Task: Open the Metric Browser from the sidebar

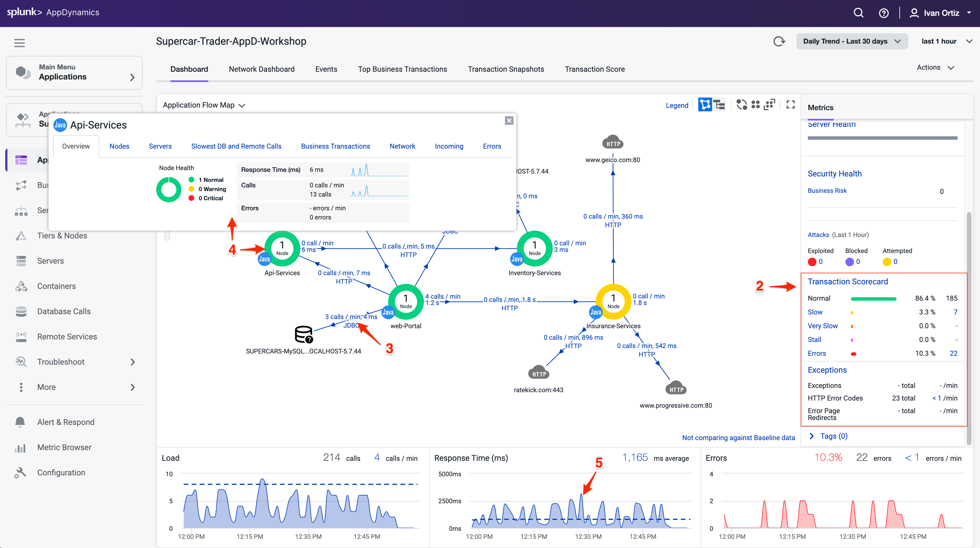Action: pos(21,447)
